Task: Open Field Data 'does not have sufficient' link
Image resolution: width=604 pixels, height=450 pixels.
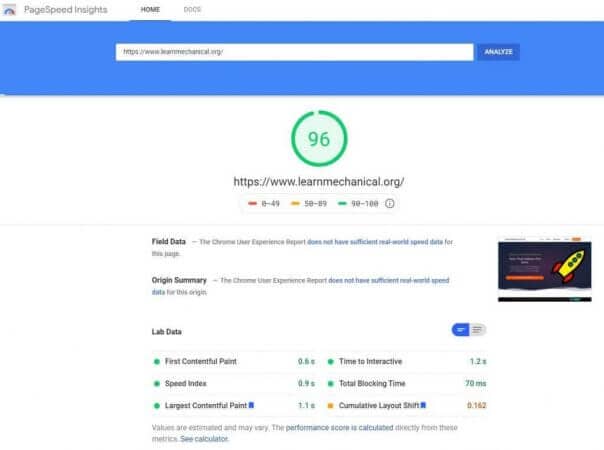Action: point(375,242)
